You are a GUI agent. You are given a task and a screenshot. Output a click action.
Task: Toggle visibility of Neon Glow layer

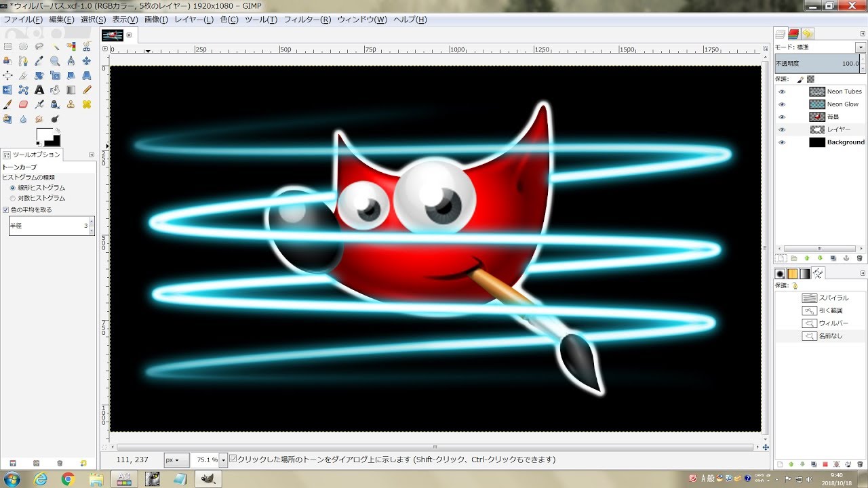pos(782,104)
